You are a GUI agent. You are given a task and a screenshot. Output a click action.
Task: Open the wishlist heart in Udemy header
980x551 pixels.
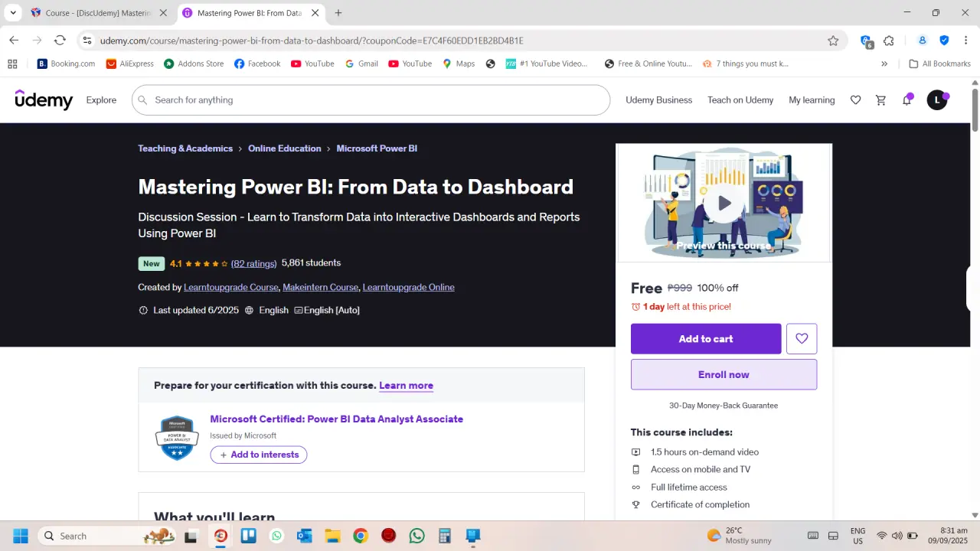pyautogui.click(x=856, y=100)
